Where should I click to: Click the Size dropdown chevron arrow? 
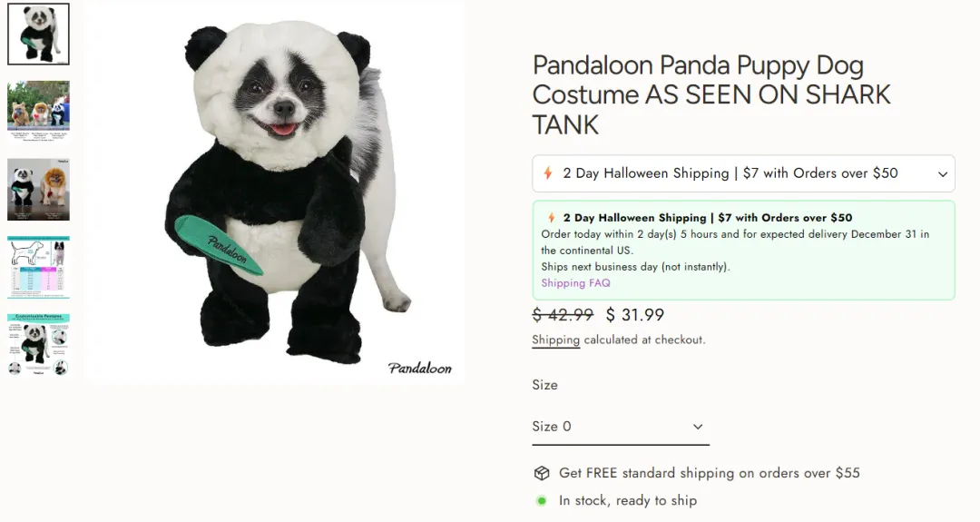click(x=698, y=427)
